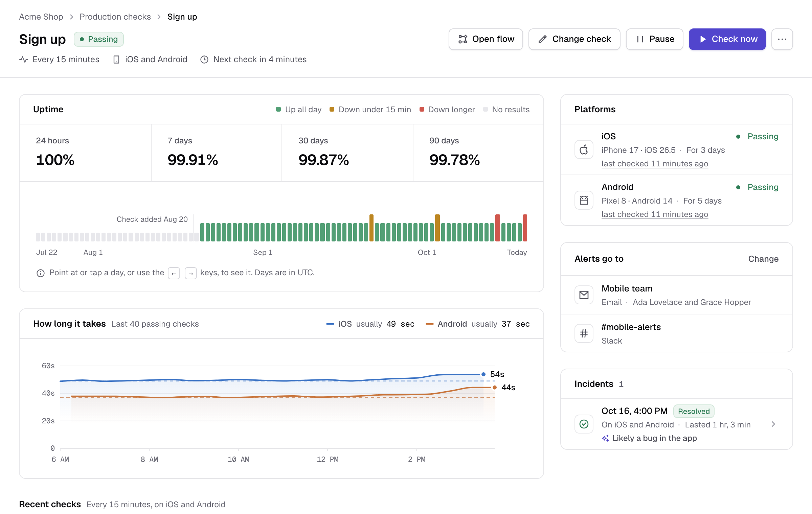Screen dimensions: 812x514
Task: Click the right arrow key icon
Action: (191, 273)
